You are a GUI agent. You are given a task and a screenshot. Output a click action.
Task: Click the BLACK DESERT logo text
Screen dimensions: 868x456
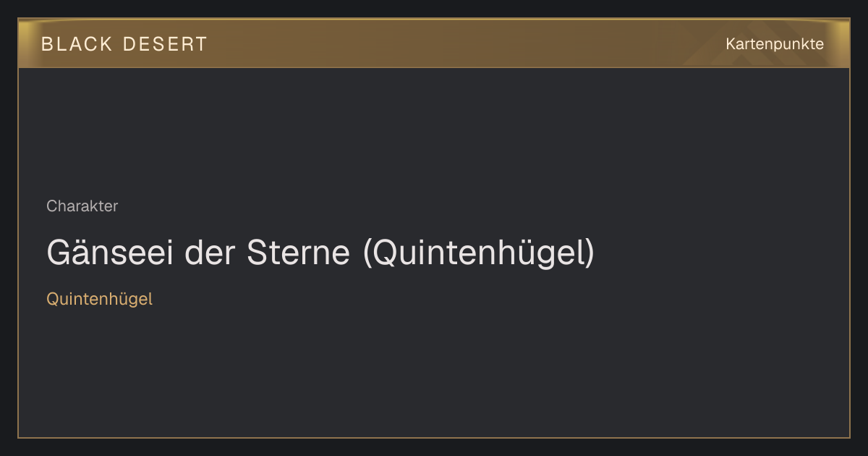coord(124,44)
